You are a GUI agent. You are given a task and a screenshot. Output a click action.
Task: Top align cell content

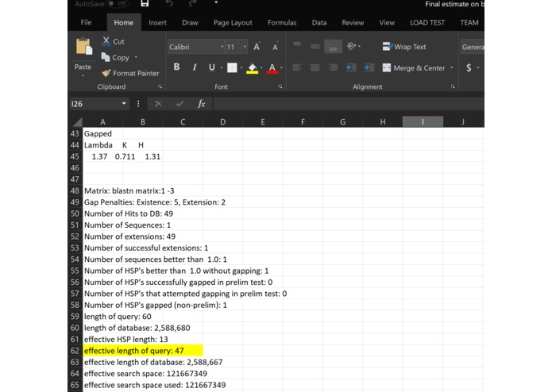point(297,46)
